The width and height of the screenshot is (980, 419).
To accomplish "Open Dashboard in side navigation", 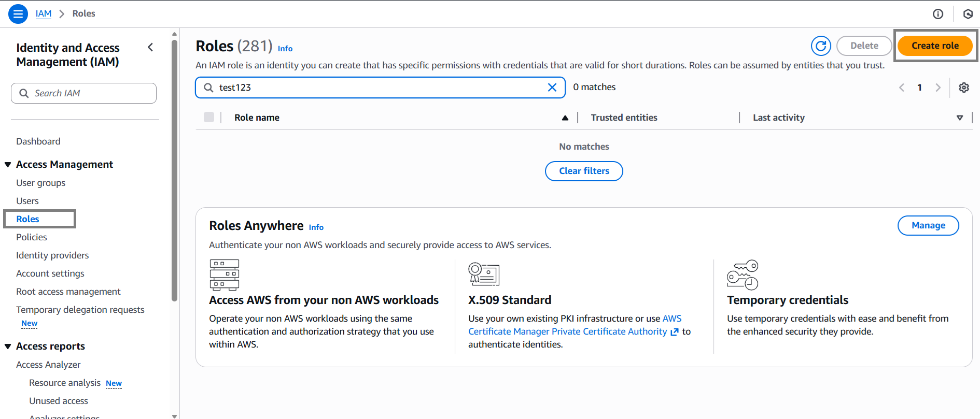I will (38, 141).
